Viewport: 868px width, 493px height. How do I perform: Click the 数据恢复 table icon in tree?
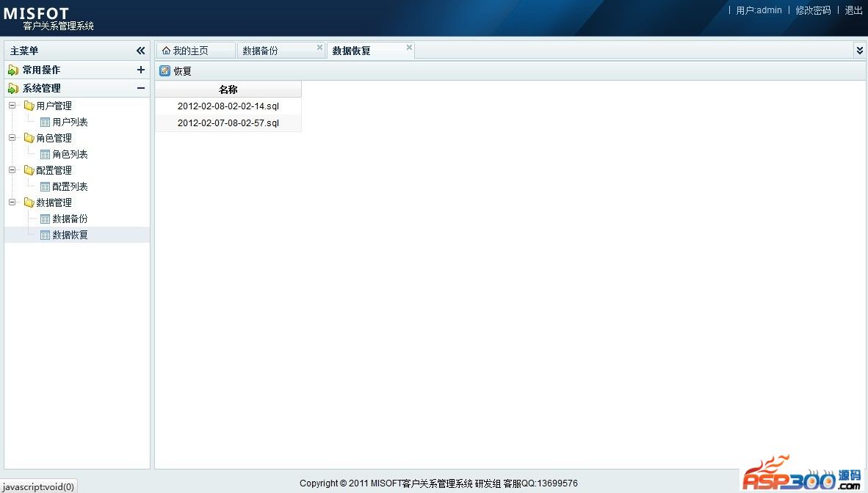(46, 235)
